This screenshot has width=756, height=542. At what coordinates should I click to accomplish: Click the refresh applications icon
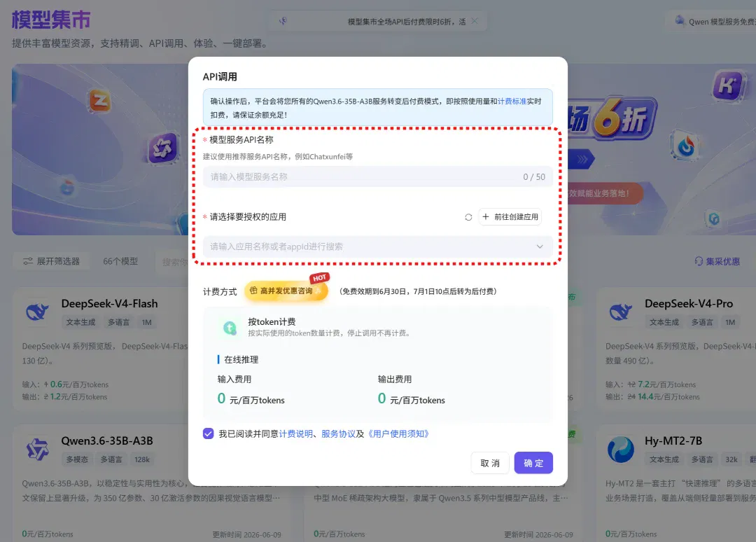468,217
